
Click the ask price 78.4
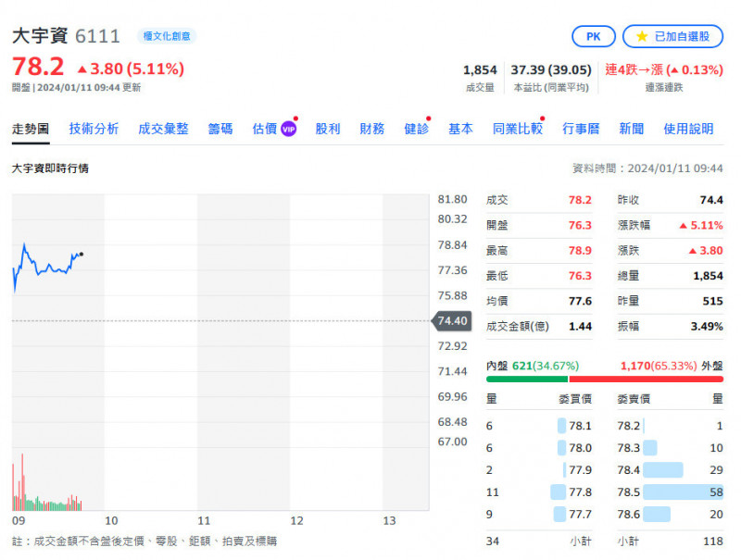click(629, 470)
